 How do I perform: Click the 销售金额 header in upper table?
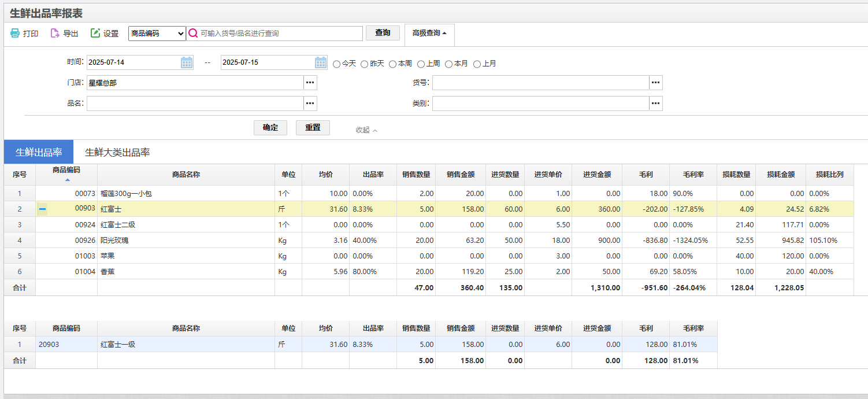(461, 175)
